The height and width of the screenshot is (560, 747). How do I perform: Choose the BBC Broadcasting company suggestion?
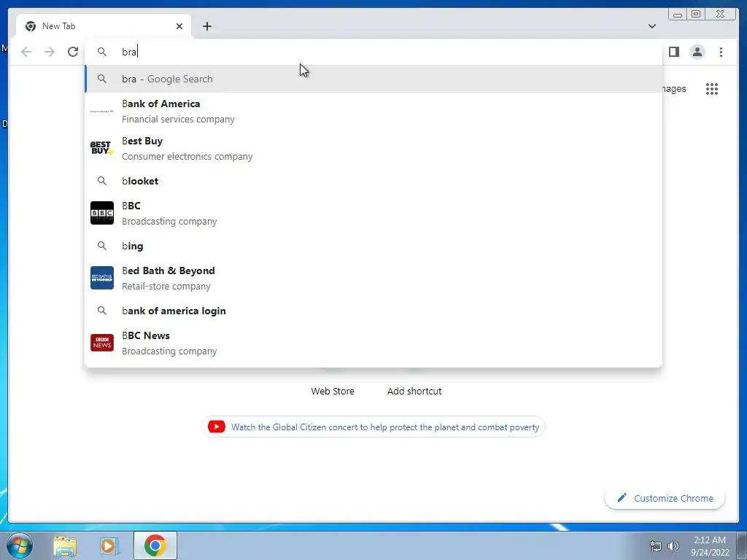(x=373, y=214)
